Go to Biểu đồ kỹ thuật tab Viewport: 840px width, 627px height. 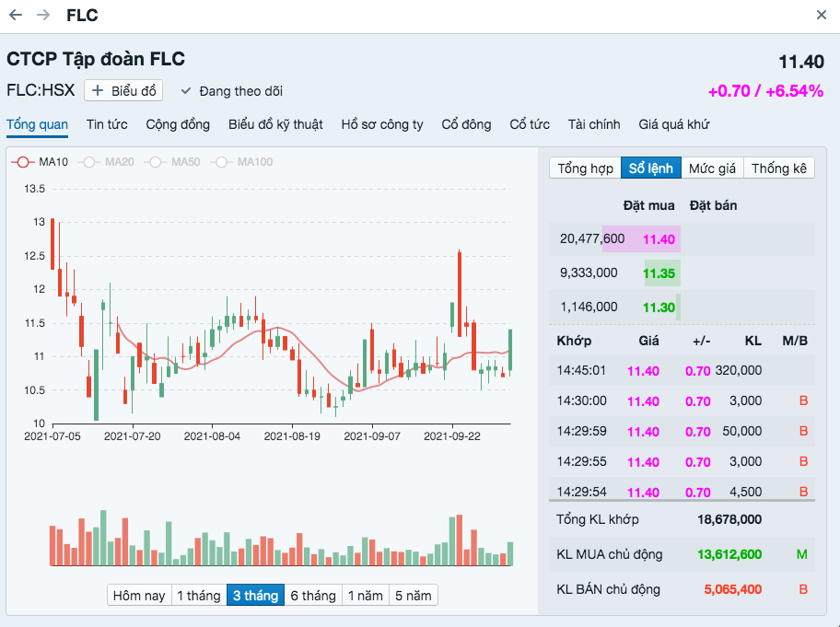coord(275,125)
